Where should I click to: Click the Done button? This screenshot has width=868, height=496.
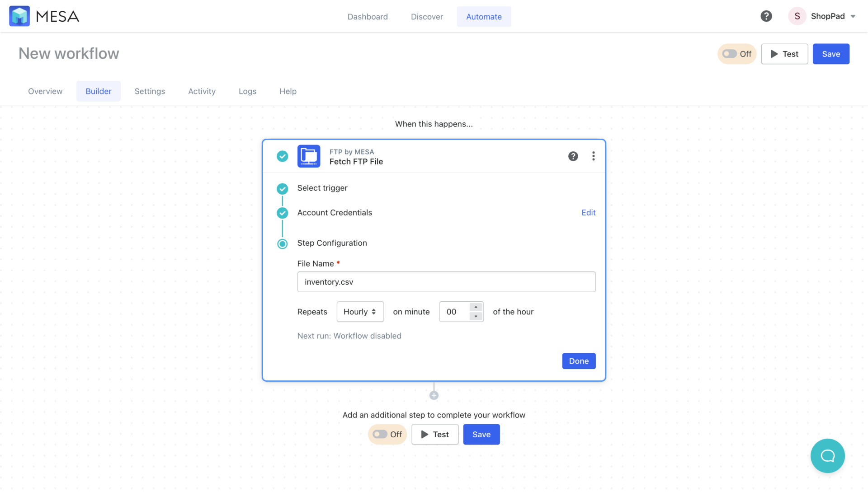[579, 361]
